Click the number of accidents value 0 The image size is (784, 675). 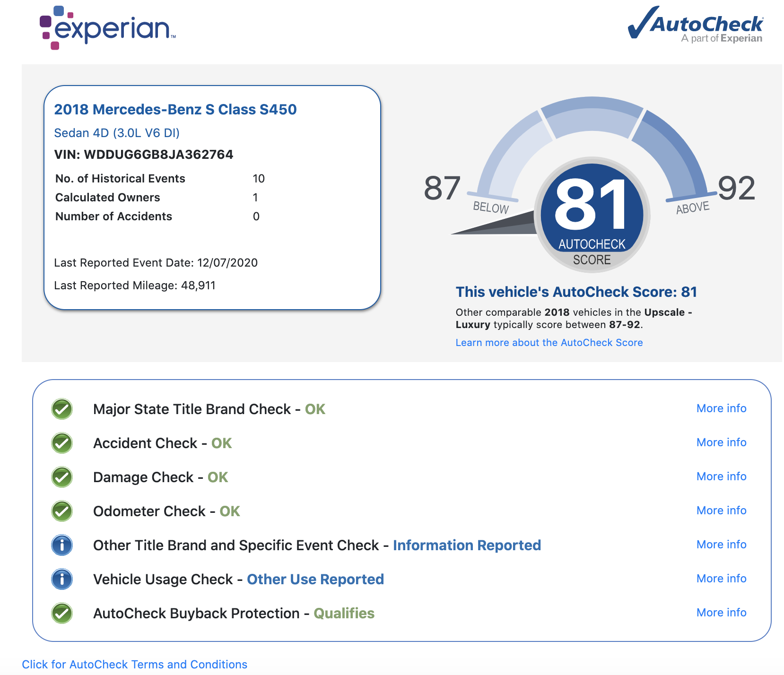(256, 216)
